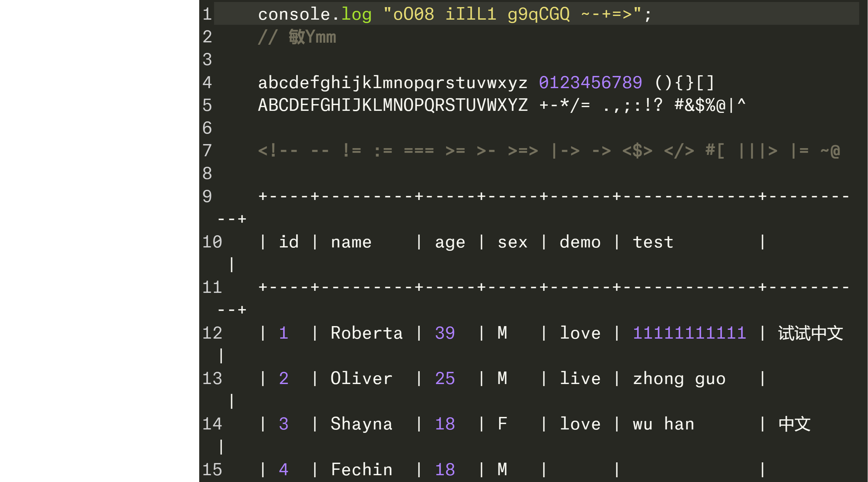The height and width of the screenshot is (482, 868).
Task: Click the green log keyword
Action: click(x=356, y=15)
